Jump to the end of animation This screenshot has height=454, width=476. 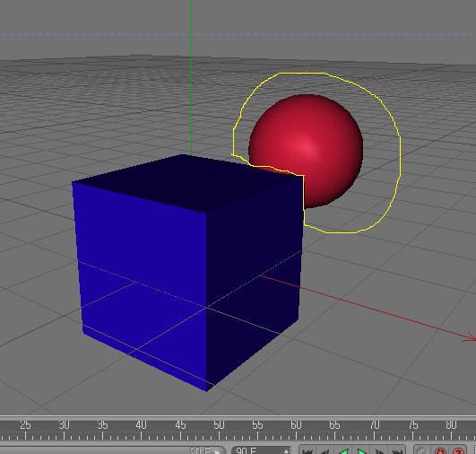(x=397, y=451)
